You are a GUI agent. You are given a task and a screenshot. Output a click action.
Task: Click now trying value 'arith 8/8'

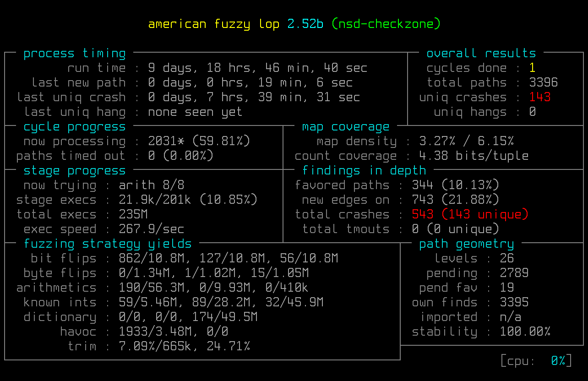pyautogui.click(x=152, y=185)
